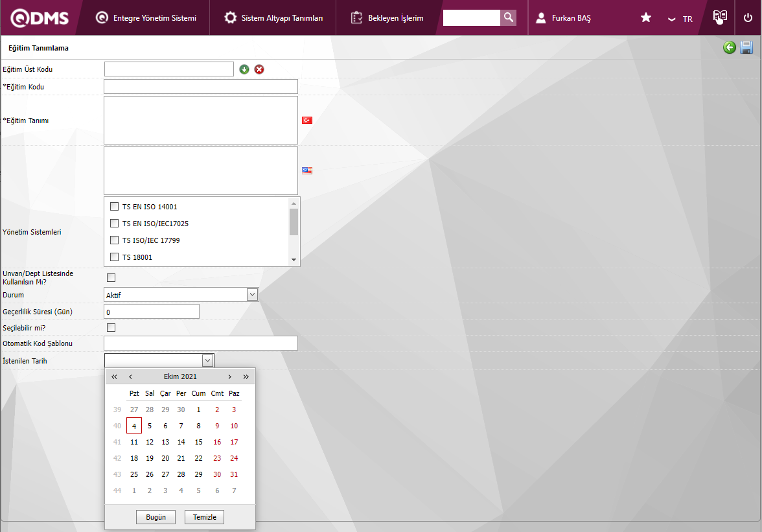Viewport: 762px width, 532px height.
Task: Click the Ekim 2021 calendar title
Action: [x=180, y=376]
